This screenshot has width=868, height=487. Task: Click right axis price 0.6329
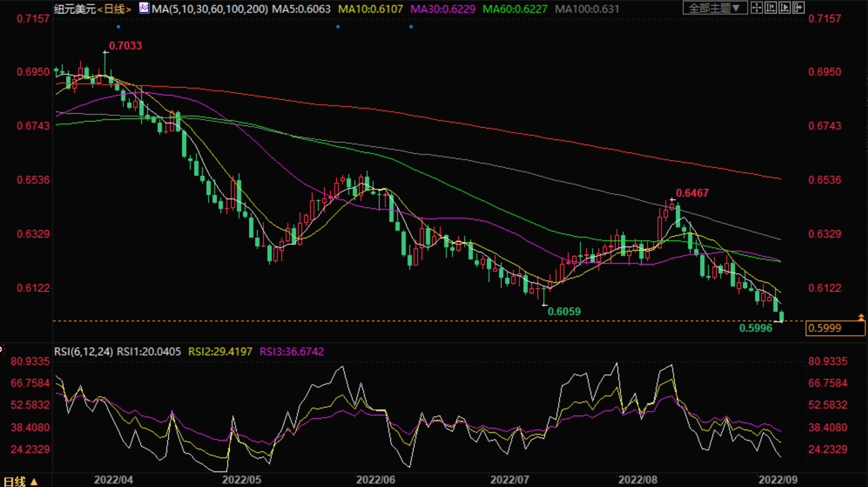click(824, 234)
